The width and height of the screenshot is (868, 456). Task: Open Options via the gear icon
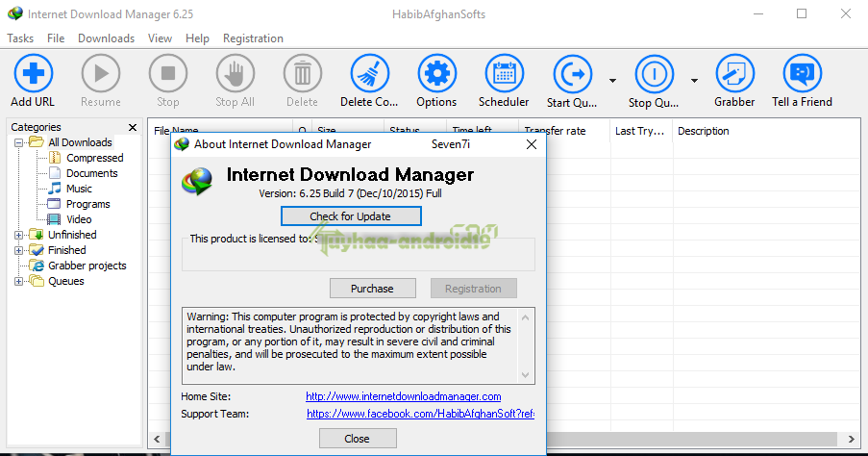tap(436, 72)
